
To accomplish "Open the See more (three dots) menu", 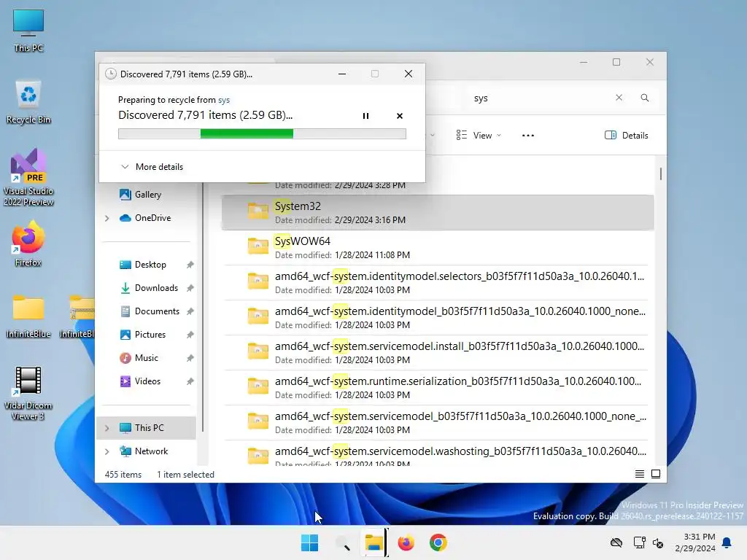I will click(x=528, y=135).
